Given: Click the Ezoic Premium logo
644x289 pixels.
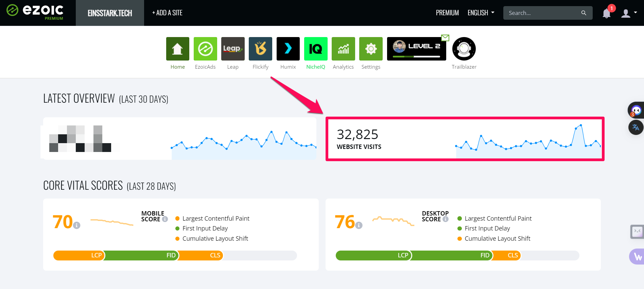Looking at the screenshot, I should (x=35, y=12).
